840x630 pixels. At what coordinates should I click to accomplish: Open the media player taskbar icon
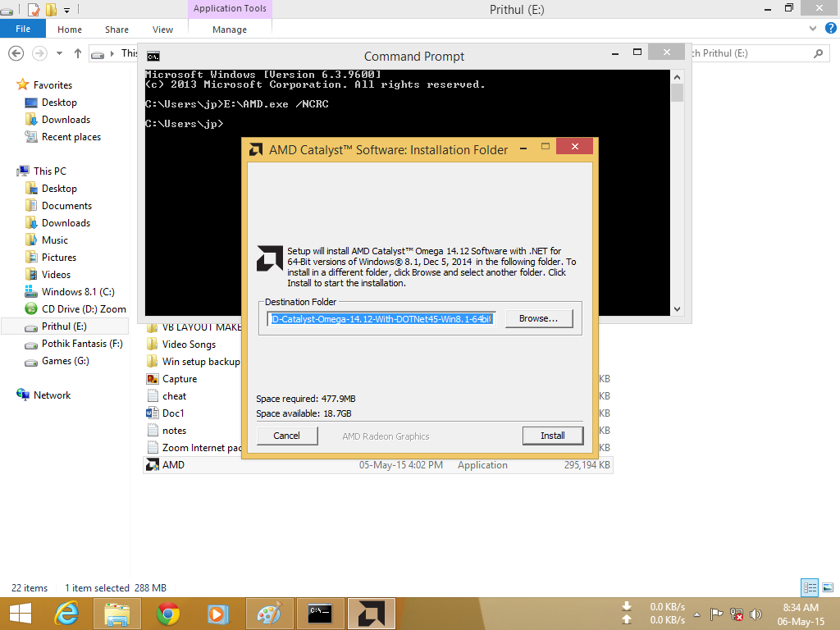218,614
